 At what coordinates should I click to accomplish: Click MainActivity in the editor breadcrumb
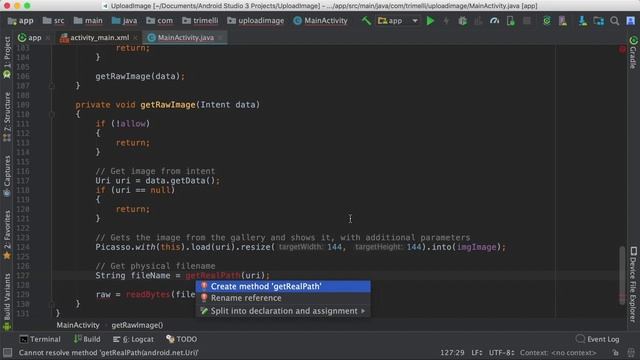[78, 325]
